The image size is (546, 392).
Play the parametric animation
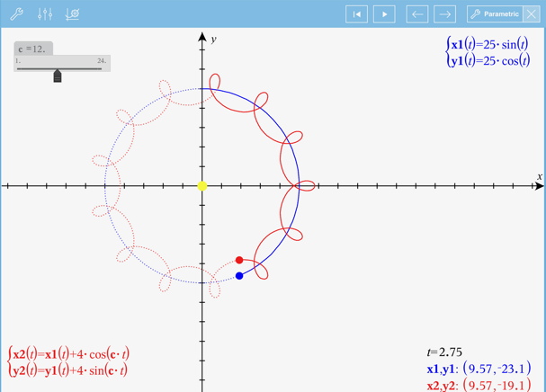tap(384, 14)
